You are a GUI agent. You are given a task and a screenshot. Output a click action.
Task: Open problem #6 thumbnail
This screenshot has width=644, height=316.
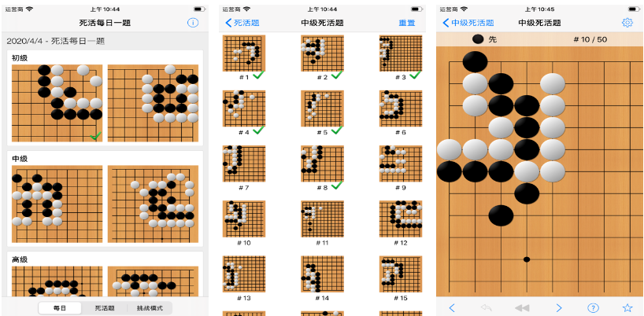click(401, 108)
